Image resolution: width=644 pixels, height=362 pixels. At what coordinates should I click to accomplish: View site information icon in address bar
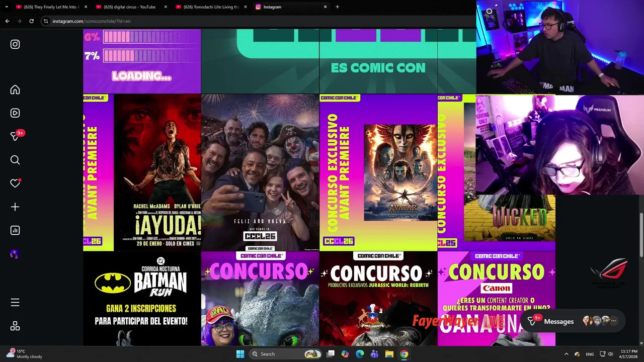46,21
